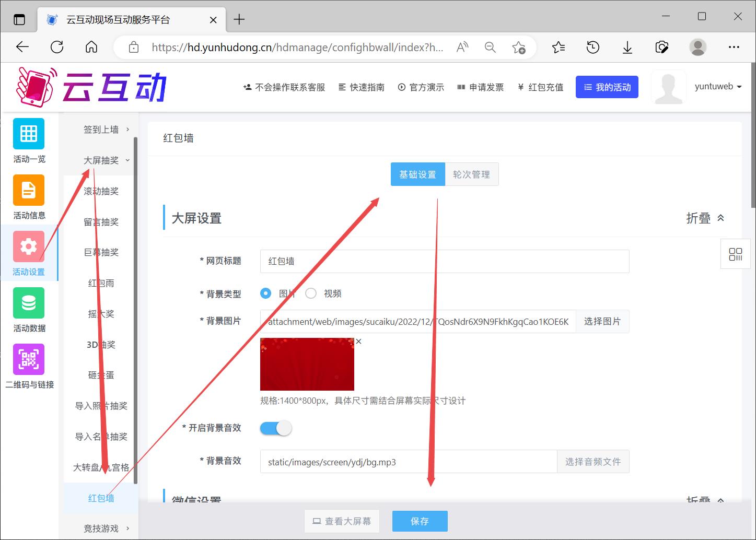Open 3D抽奖 in the sidebar
This screenshot has width=756, height=540.
click(101, 345)
